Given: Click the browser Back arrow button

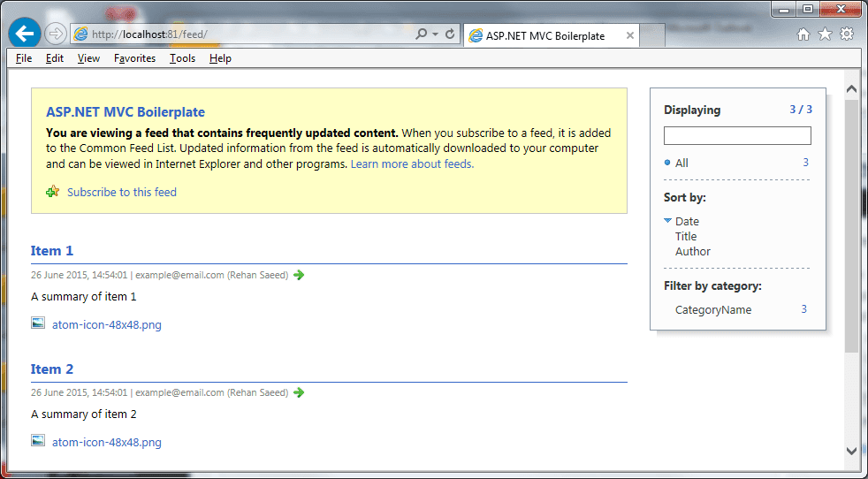Looking at the screenshot, I should pyautogui.click(x=25, y=34).
